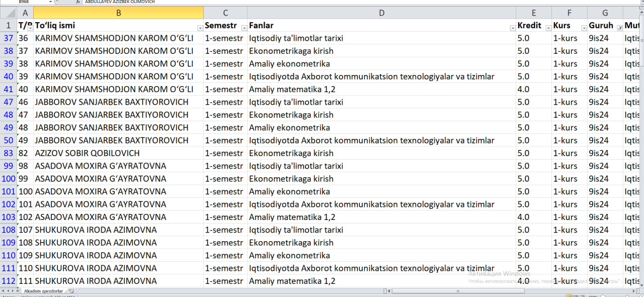
Task: Click the fx insert function icon
Action: pyautogui.click(x=77, y=2)
